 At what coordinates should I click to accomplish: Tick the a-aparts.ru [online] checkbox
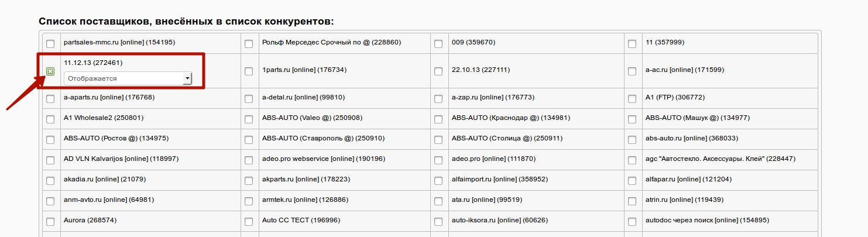click(50, 99)
